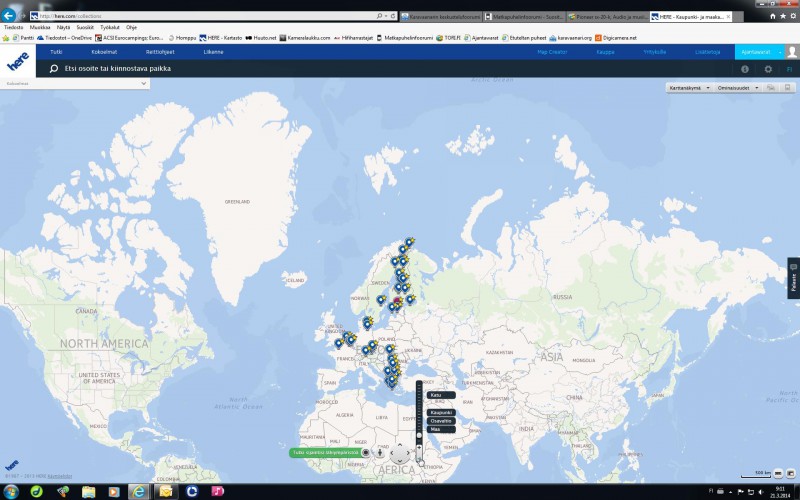Image resolution: width=800 pixels, height=500 pixels.
Task: Open the settings gear in HERE toolbar
Action: tap(768, 69)
